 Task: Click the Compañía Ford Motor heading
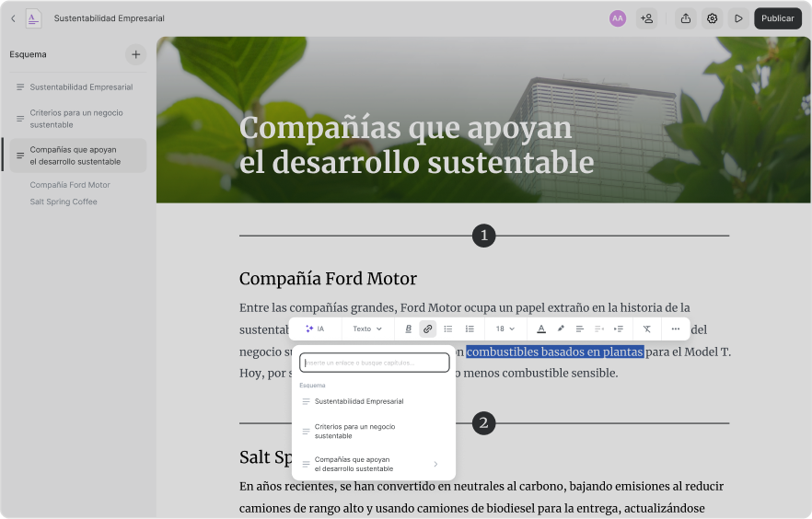328,279
